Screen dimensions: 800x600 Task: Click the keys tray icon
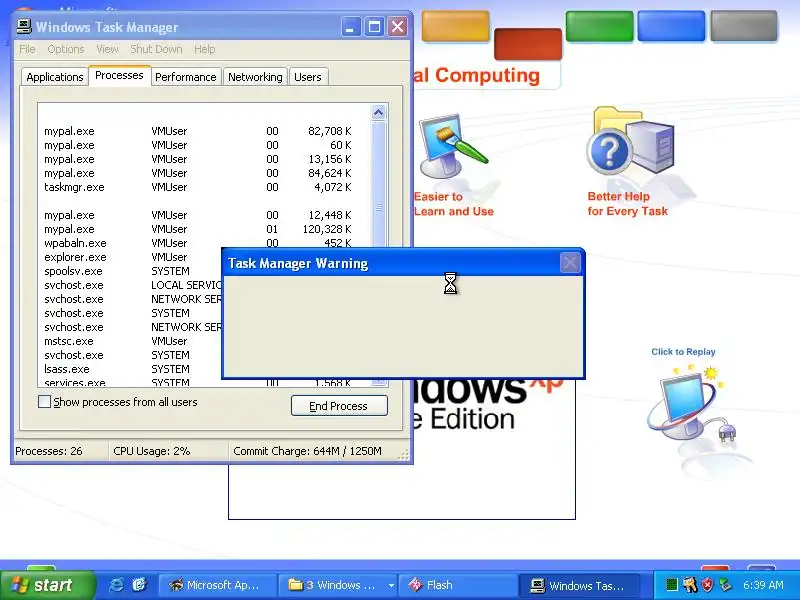pos(690,585)
